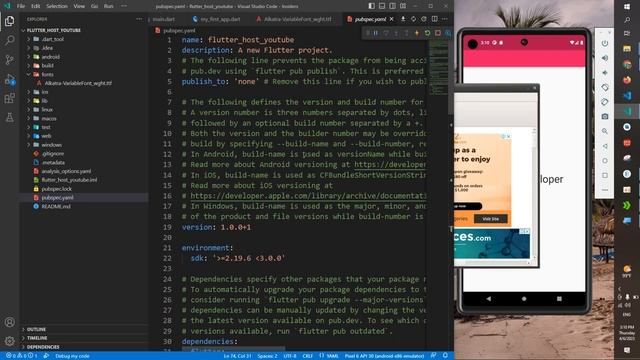Click emulator toolbar overview square

pyautogui.click(x=604, y=175)
